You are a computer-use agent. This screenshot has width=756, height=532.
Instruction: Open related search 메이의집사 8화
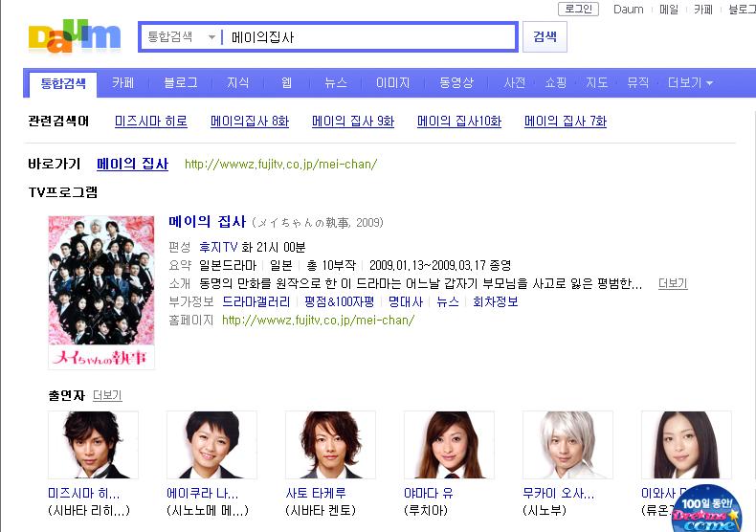point(250,121)
